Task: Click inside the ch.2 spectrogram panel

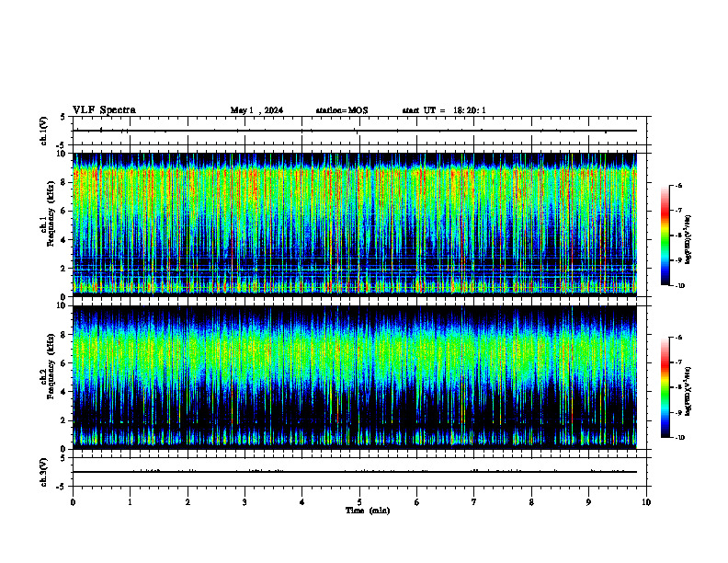Action: click(x=355, y=377)
